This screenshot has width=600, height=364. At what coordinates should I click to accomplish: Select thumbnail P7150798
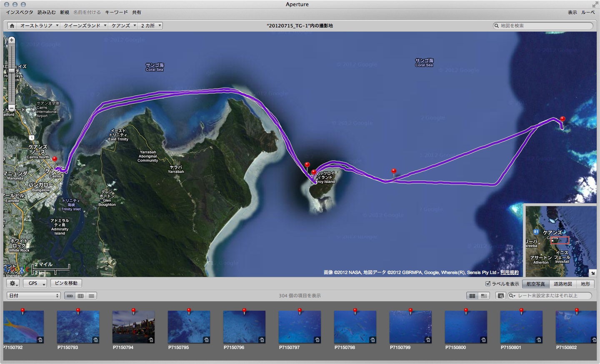click(x=355, y=327)
